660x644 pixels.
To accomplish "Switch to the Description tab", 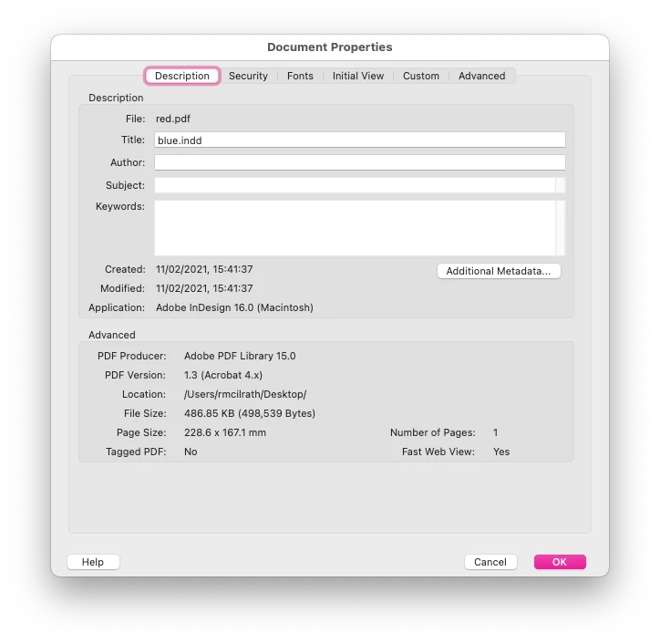I will 181,76.
